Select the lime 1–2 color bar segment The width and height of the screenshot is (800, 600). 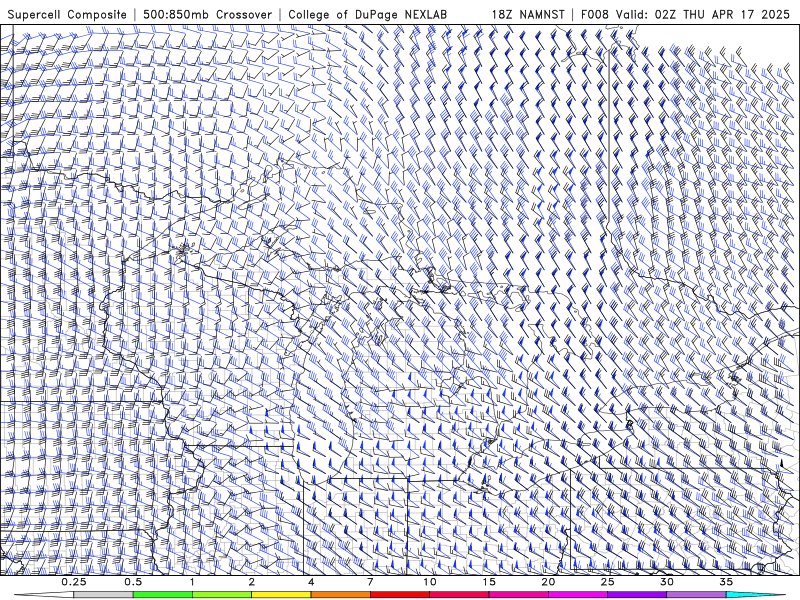222,595
